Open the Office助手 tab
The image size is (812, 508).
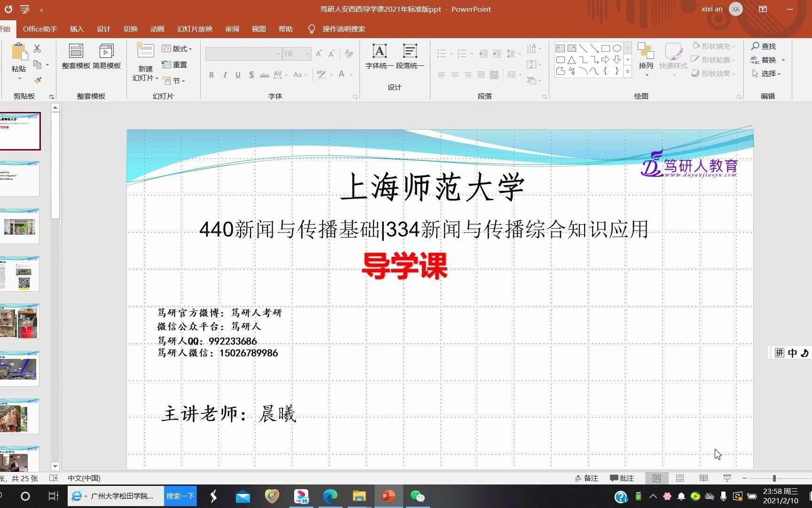[x=40, y=29]
